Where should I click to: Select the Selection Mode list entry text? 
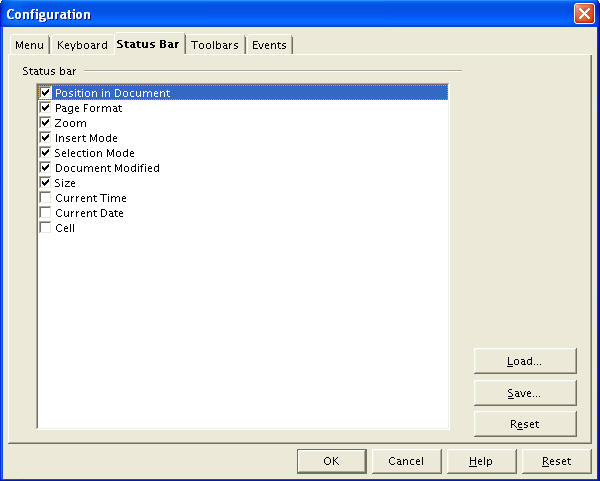95,153
